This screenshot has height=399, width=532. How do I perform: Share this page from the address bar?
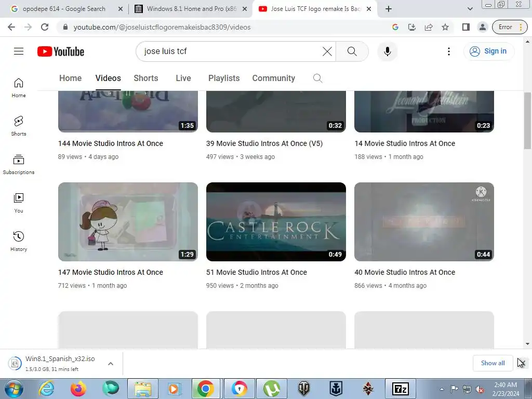(429, 27)
